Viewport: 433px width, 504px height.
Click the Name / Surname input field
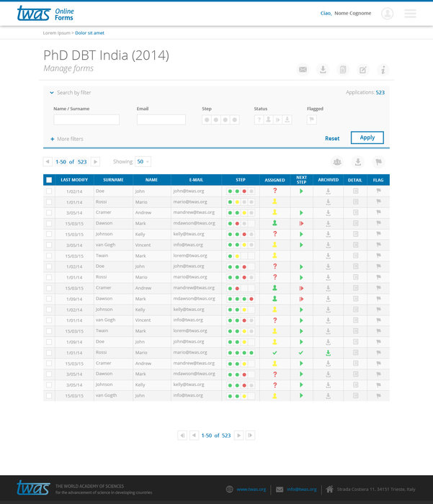[x=86, y=120]
